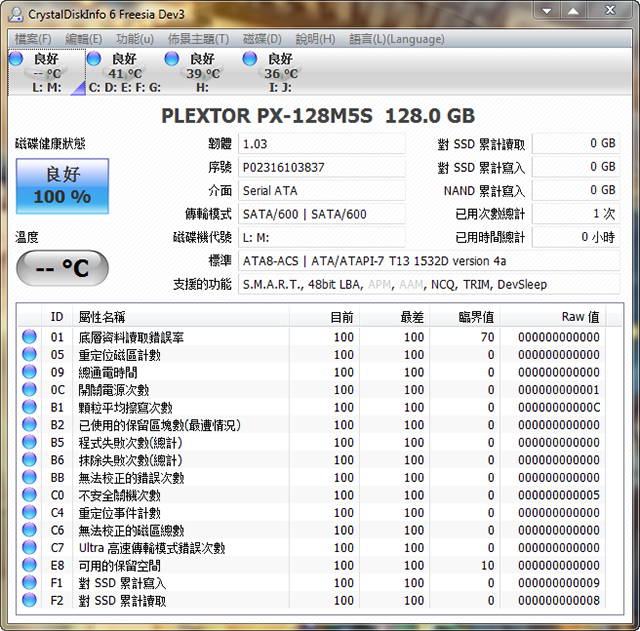Click the blue orb on 41 °C disk tab

click(94, 58)
